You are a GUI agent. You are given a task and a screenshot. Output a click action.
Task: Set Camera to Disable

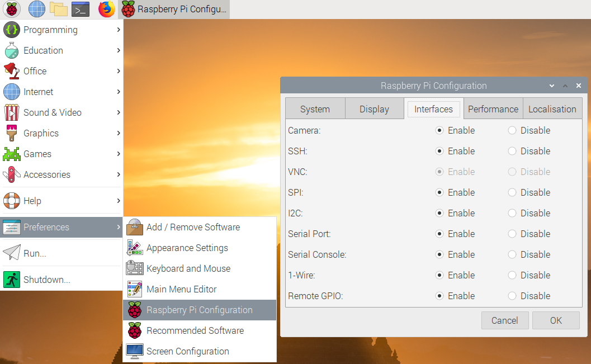point(512,130)
